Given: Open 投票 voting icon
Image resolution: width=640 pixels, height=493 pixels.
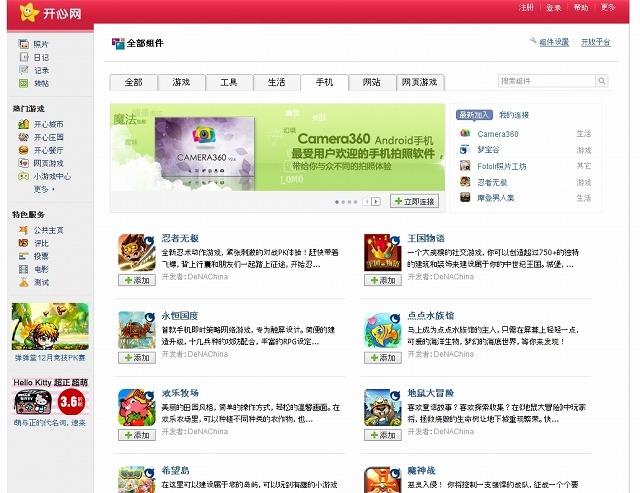Looking at the screenshot, I should 24,256.
